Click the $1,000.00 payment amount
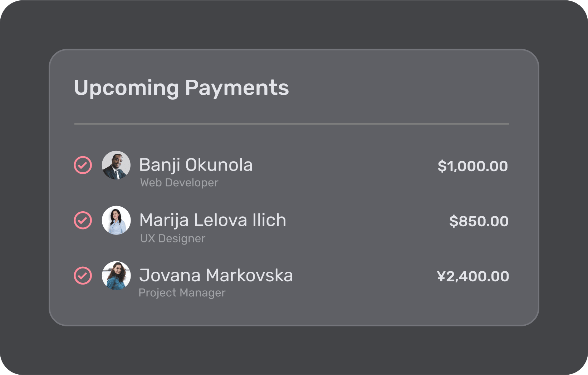Screen dimensions: 588x375 pyautogui.click(x=472, y=166)
